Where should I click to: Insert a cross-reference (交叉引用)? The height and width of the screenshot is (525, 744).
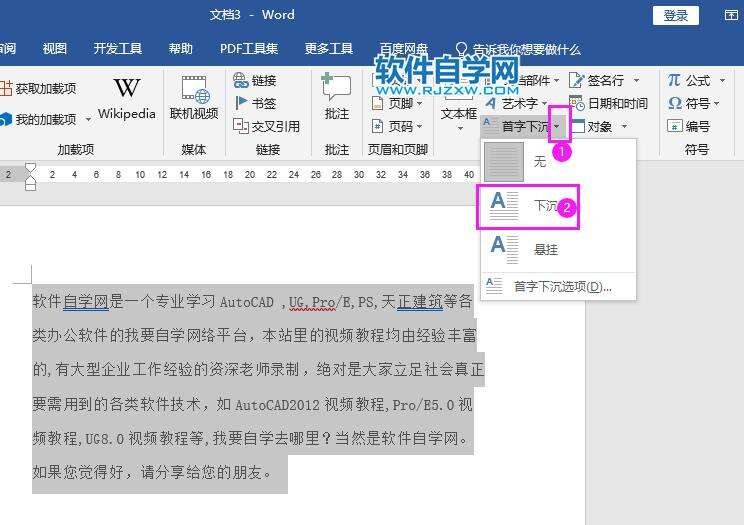pyautogui.click(x=266, y=126)
